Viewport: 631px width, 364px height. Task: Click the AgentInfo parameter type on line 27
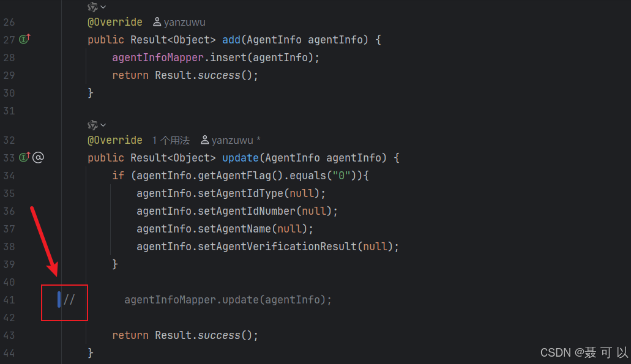click(x=274, y=39)
